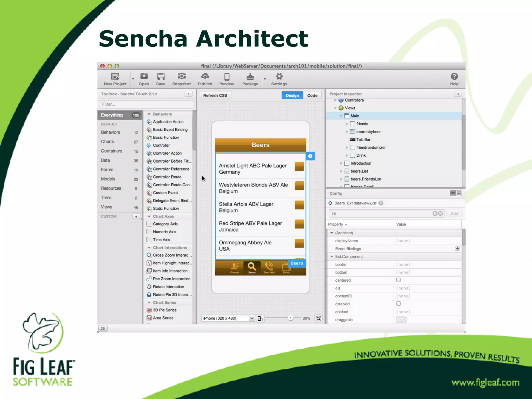Image resolution: width=532 pixels, height=399 pixels.
Task: Tap Beers search icon in phone tab bar
Action: coord(252,268)
